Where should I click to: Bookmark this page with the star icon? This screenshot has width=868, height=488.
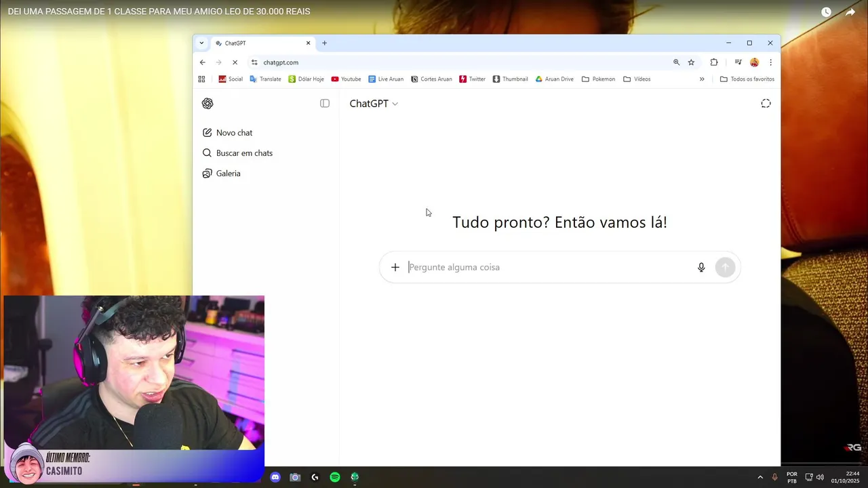click(x=691, y=62)
